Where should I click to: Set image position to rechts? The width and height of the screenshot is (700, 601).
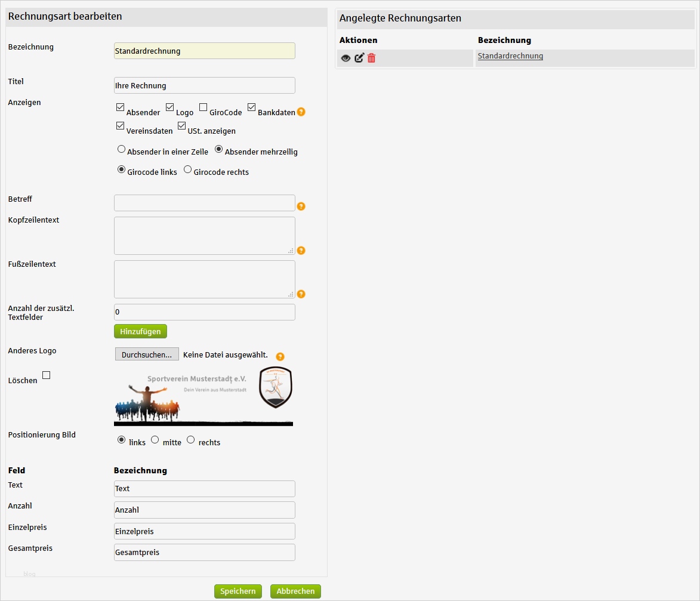tap(190, 440)
